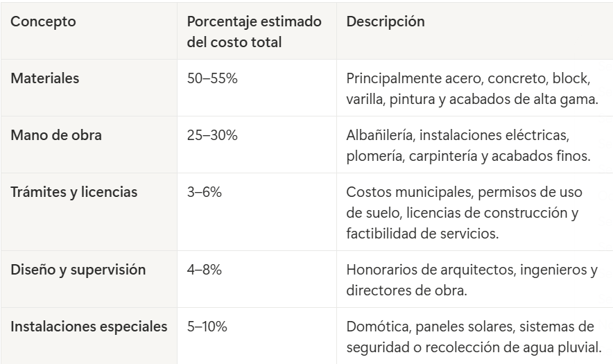The image size is (613, 364).
Task: Click the 'Concepto' column header
Action: tap(44, 21)
